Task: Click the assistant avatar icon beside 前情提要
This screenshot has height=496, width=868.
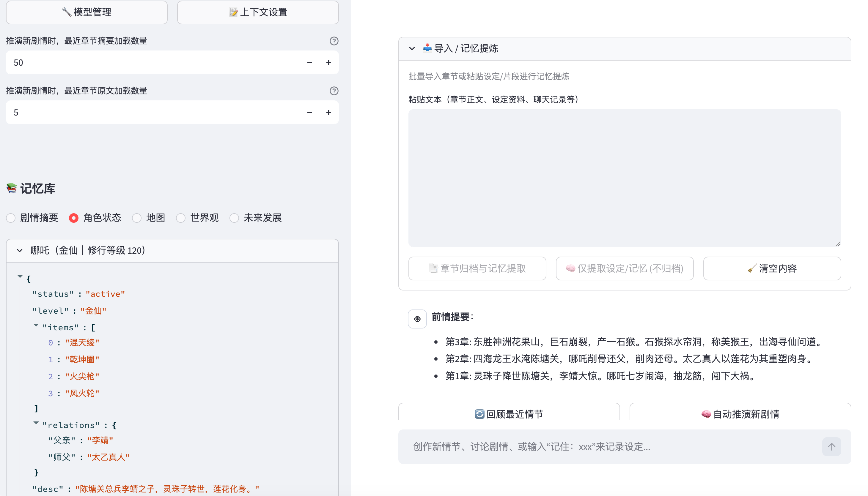Action: pyautogui.click(x=417, y=319)
